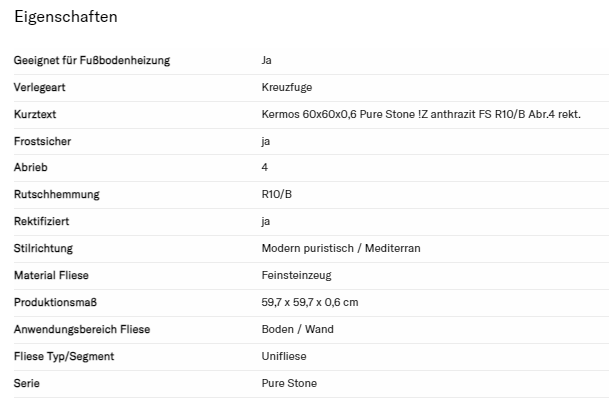
Task: Select the Kermos 60x60x0,6 short text value
Action: [x=421, y=115]
